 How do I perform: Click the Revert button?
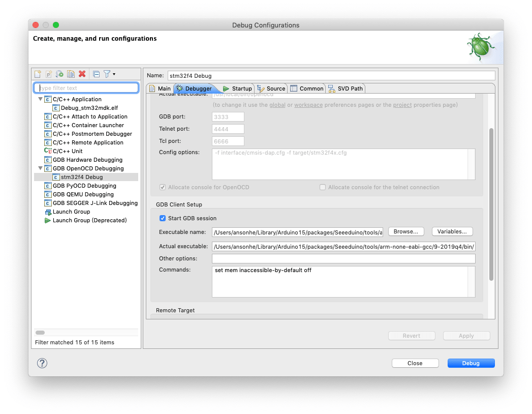[x=412, y=336]
